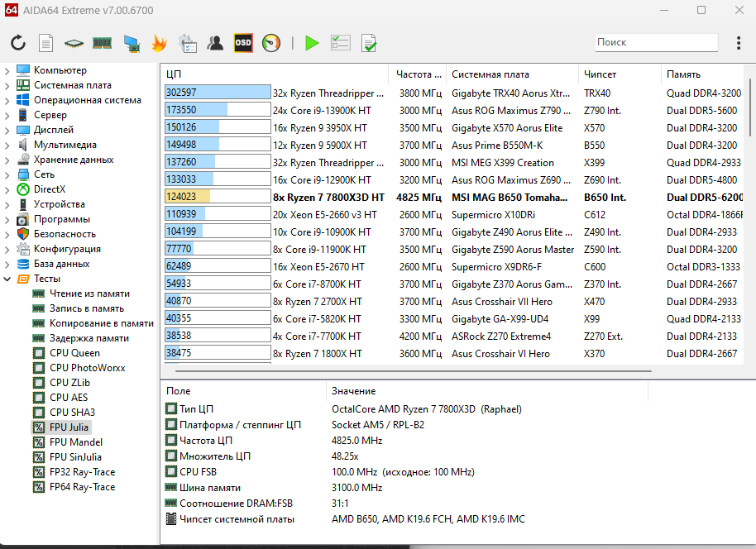Viewport: 756px width, 549px height.
Task: Select the 302597 score bar row
Action: (x=218, y=92)
